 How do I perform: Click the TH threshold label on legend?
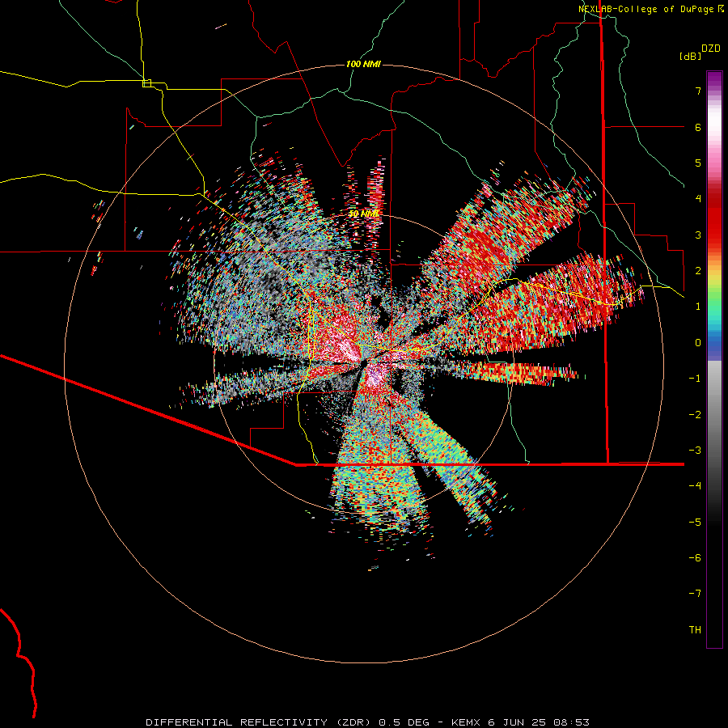(x=695, y=630)
